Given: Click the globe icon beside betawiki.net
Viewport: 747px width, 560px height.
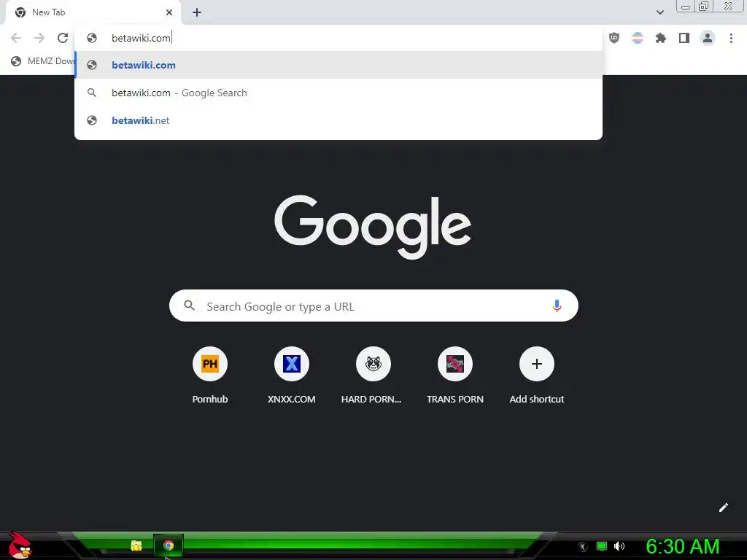Looking at the screenshot, I should (x=92, y=120).
